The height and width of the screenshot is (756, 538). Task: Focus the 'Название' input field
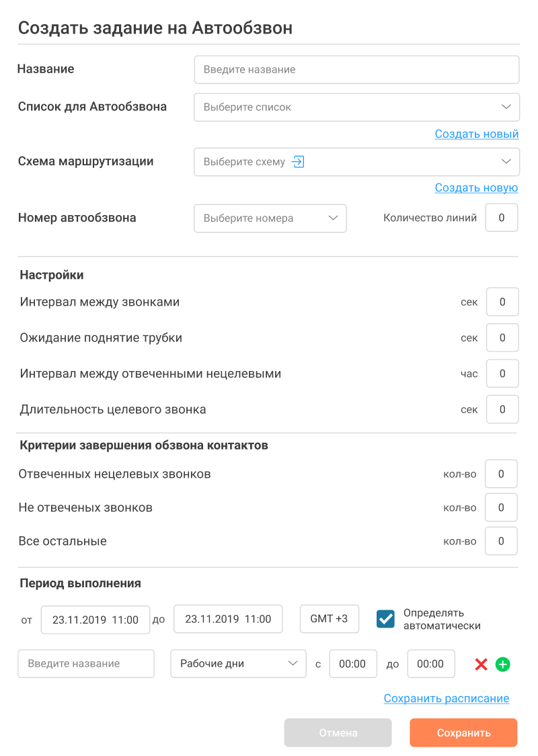356,69
